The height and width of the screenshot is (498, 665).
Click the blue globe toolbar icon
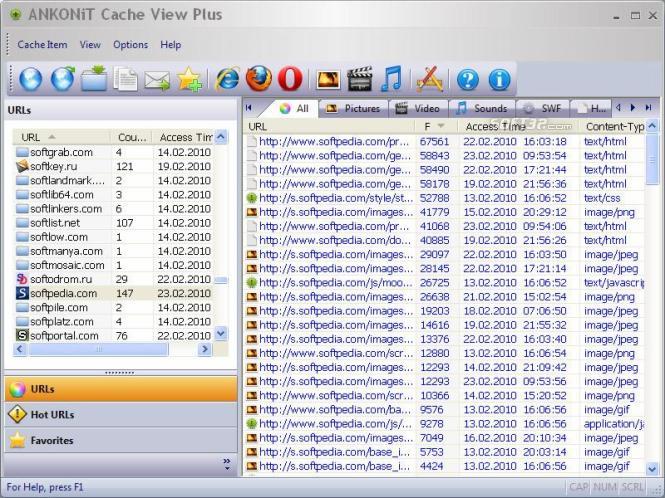pyautogui.click(x=31, y=79)
